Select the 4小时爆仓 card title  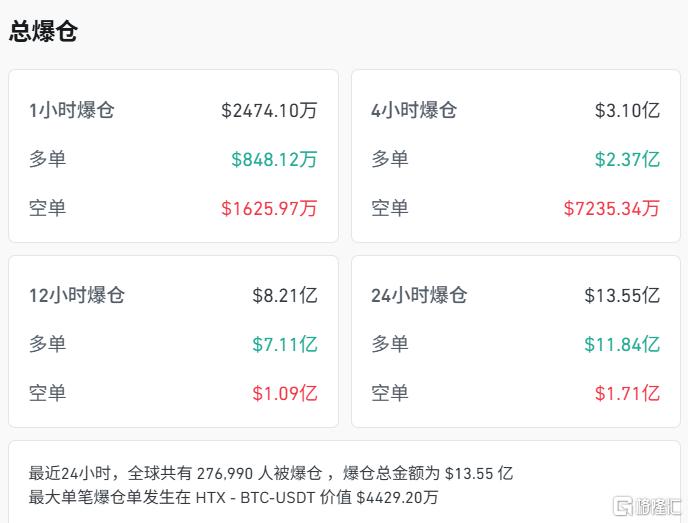point(413,109)
